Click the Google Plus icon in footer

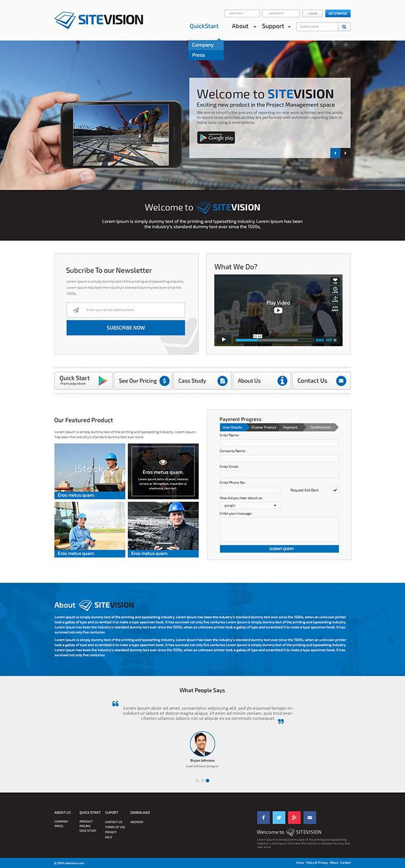point(294,818)
